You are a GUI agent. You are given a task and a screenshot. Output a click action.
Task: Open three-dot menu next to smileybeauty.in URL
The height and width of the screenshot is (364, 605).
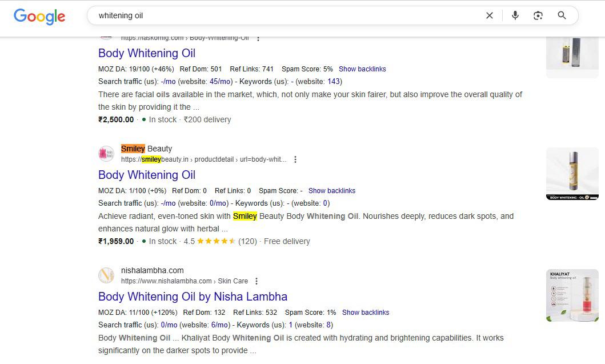[x=295, y=159]
